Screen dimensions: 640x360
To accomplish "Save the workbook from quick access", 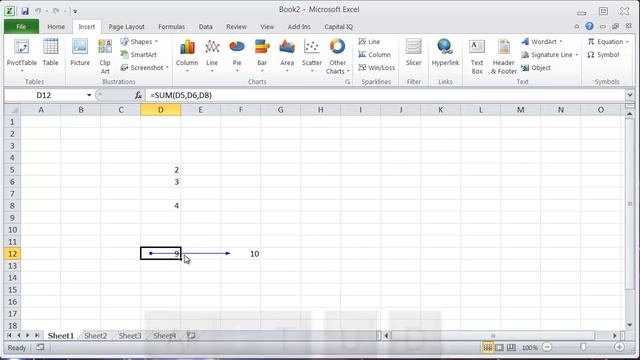I will pos(25,11).
